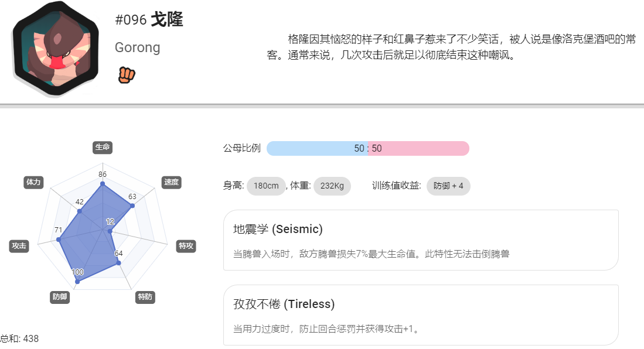
Task: Click the #096 戈隆 title heading
Action: pos(149,19)
